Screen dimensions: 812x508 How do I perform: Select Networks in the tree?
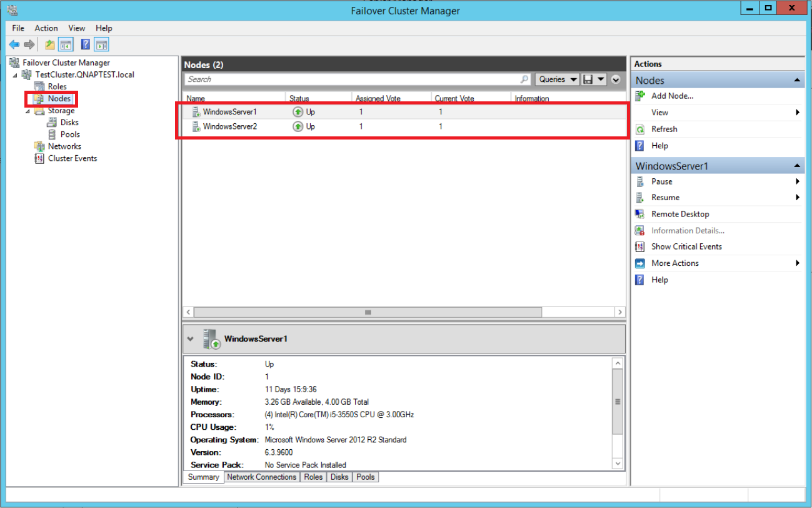64,146
